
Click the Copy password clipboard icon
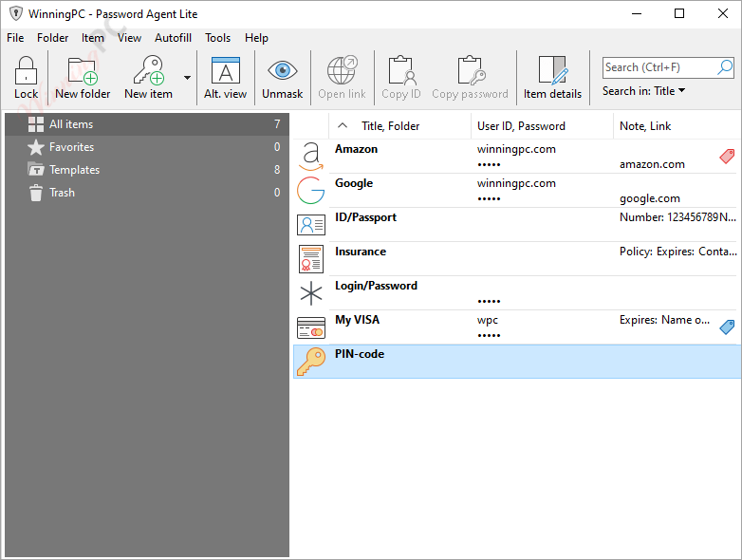[x=471, y=70]
